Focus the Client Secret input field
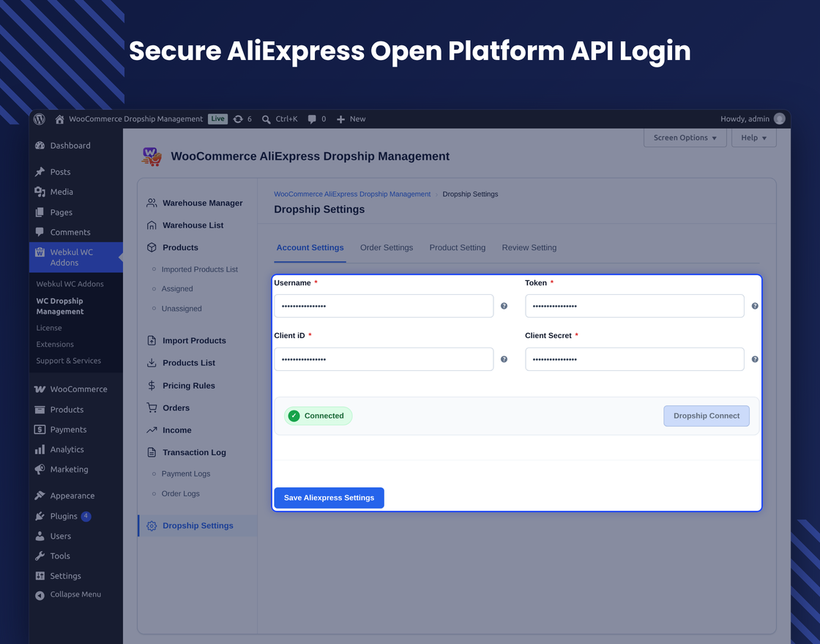The height and width of the screenshot is (644, 820). click(634, 359)
